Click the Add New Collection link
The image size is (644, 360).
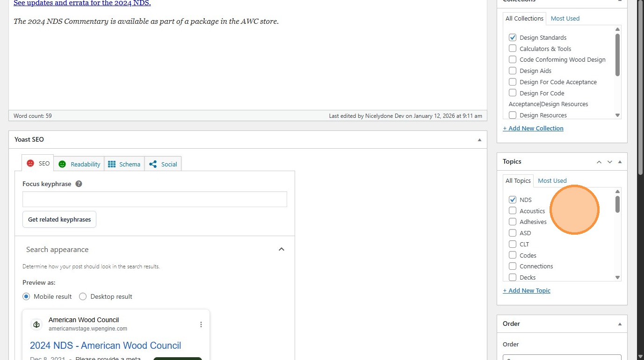[533, 128]
